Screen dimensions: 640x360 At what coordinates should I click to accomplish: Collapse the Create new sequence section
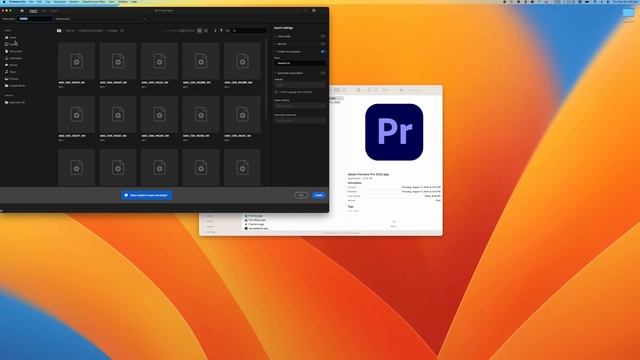pyautogui.click(x=275, y=52)
